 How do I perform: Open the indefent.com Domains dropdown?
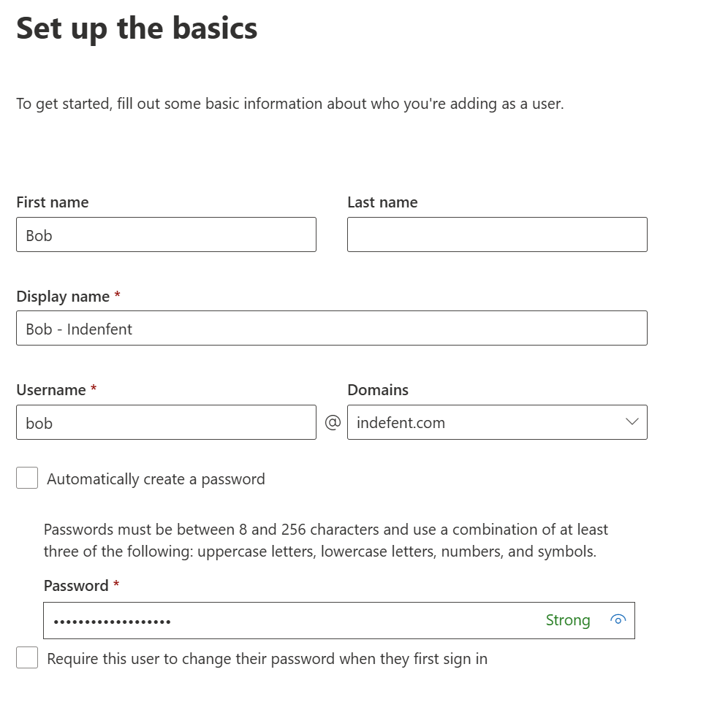click(497, 422)
